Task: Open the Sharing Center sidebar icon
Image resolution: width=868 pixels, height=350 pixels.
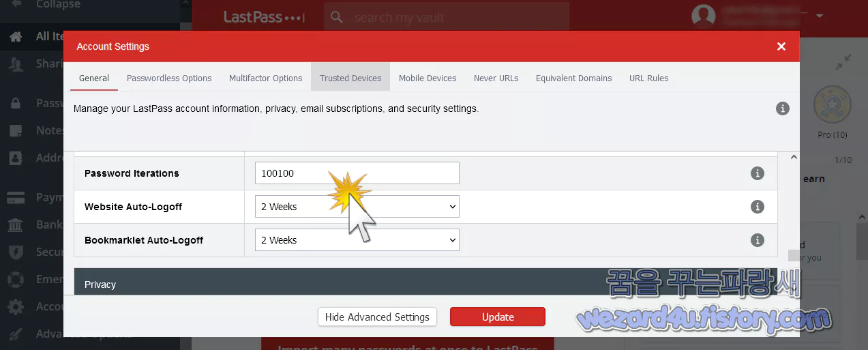Action: pyautogui.click(x=16, y=64)
